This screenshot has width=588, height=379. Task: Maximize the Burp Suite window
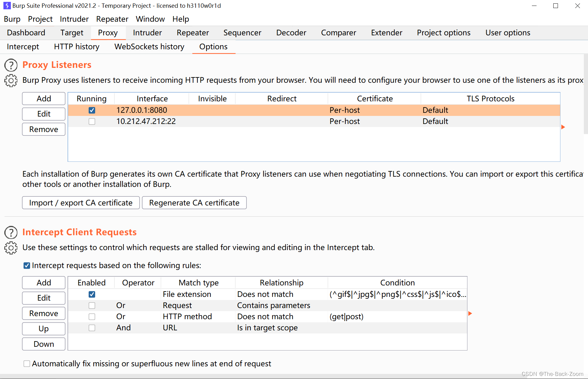555,6
